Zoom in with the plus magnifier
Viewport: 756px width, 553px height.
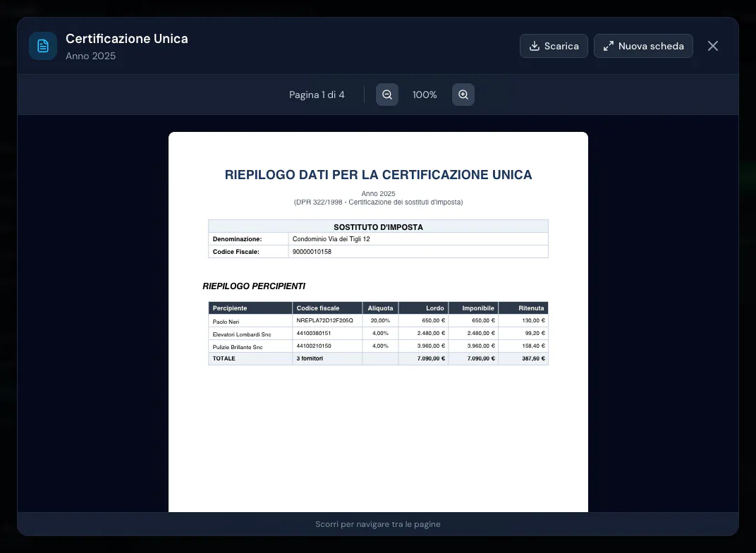click(463, 95)
